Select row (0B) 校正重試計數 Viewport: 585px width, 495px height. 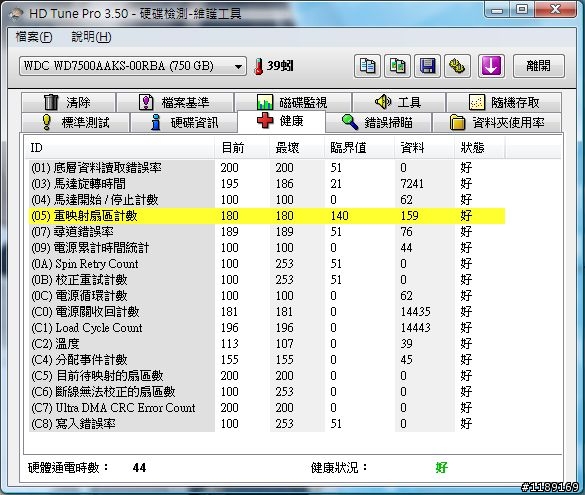tap(267, 280)
